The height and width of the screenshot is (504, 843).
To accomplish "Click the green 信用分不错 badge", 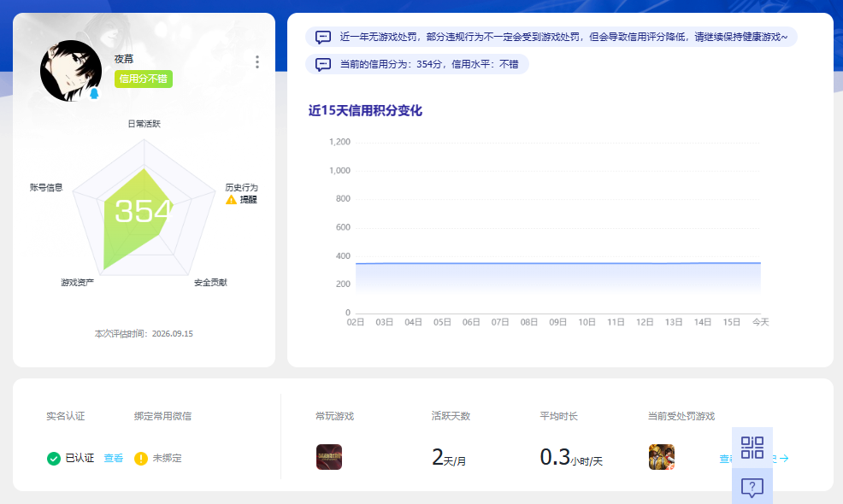I will pos(143,79).
